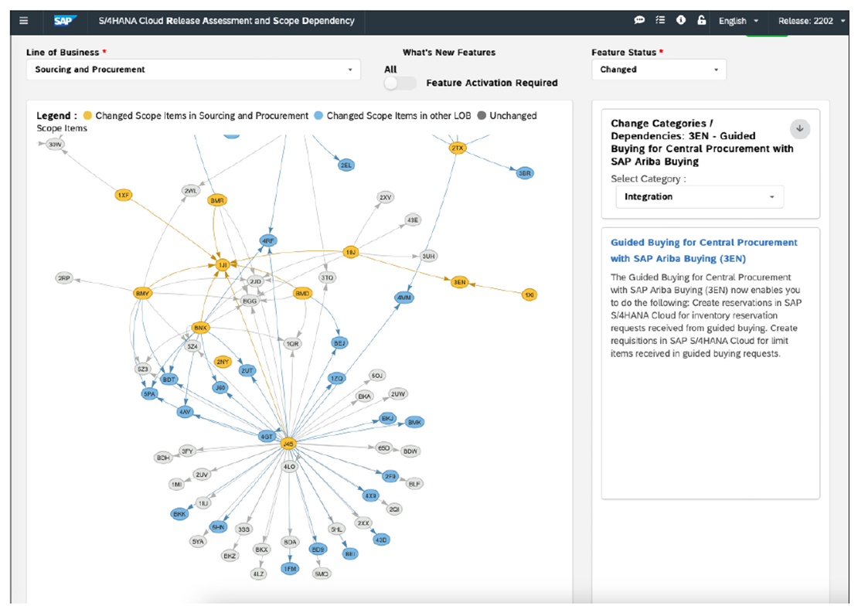Viewport: 858px width, 616px height.
Task: Open the information icon in the top bar
Action: tap(681, 20)
